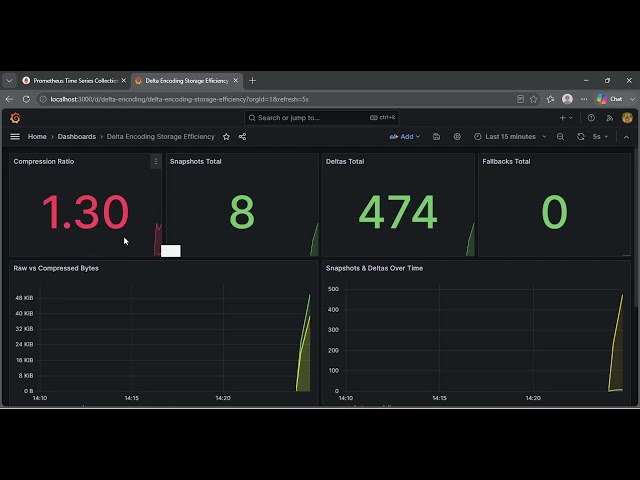This screenshot has height=480, width=640.
Task: Click the Deltas Total panel title
Action: 345,162
